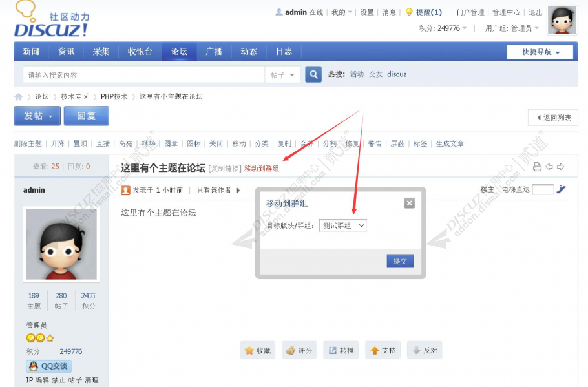Click the 技术专区 breadcrumb
Screen dimensions: 588x387
(74, 97)
